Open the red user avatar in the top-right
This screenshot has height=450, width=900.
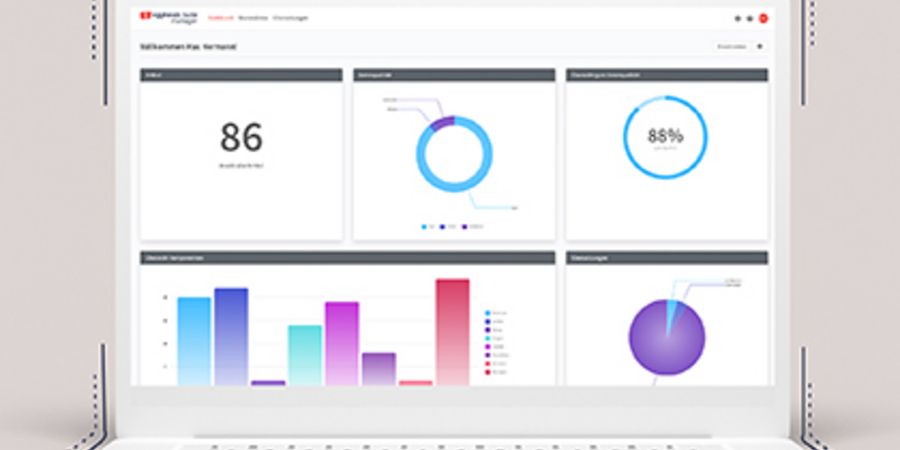(763, 18)
